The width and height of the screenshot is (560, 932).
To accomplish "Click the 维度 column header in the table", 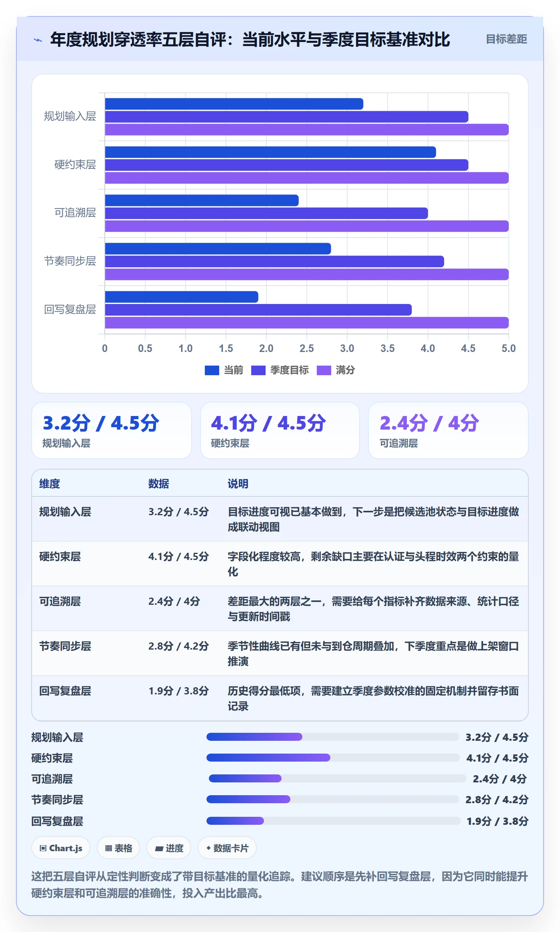I will pyautogui.click(x=50, y=484).
